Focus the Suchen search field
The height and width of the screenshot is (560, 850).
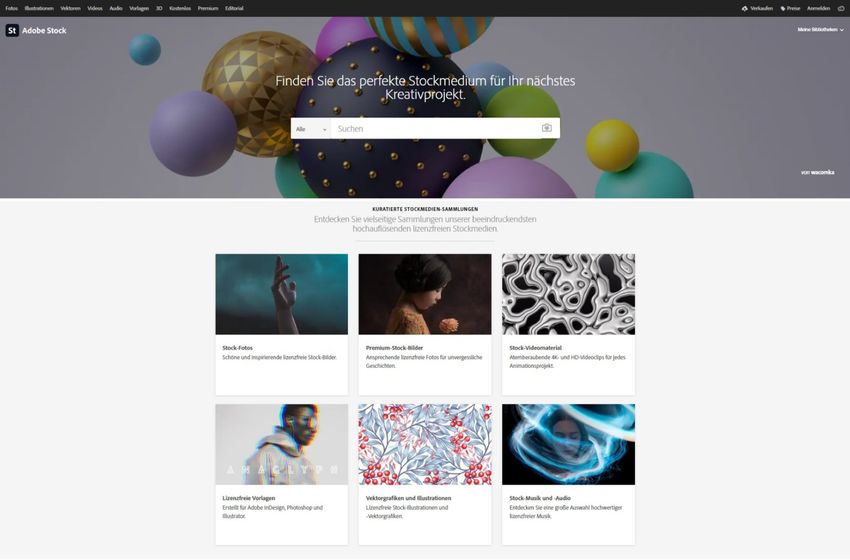[x=436, y=128]
